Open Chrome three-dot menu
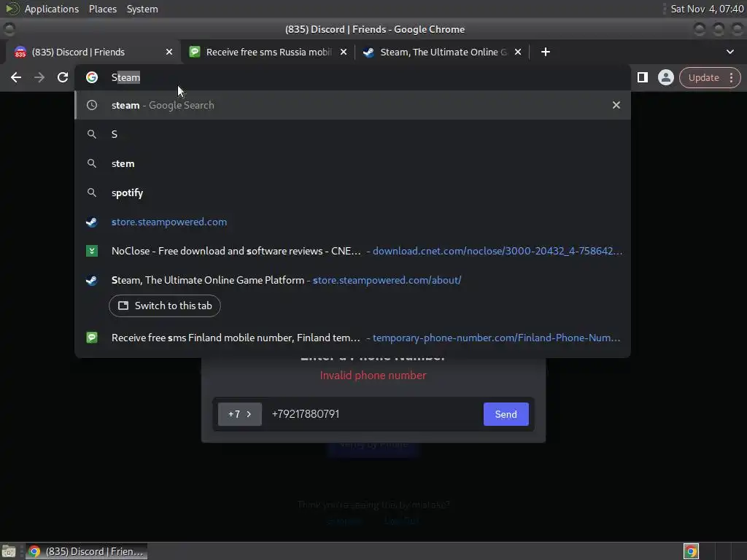747x560 pixels. click(731, 77)
